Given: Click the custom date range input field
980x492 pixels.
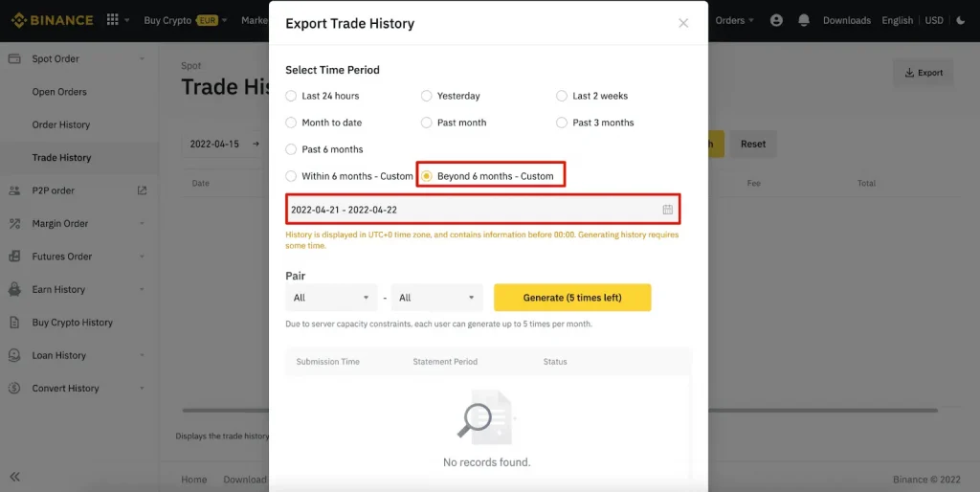Looking at the screenshot, I should click(469, 210).
